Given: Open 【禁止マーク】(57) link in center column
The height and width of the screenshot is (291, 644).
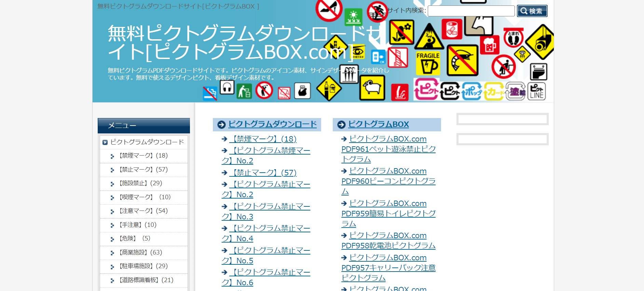Looking at the screenshot, I should [263, 173].
